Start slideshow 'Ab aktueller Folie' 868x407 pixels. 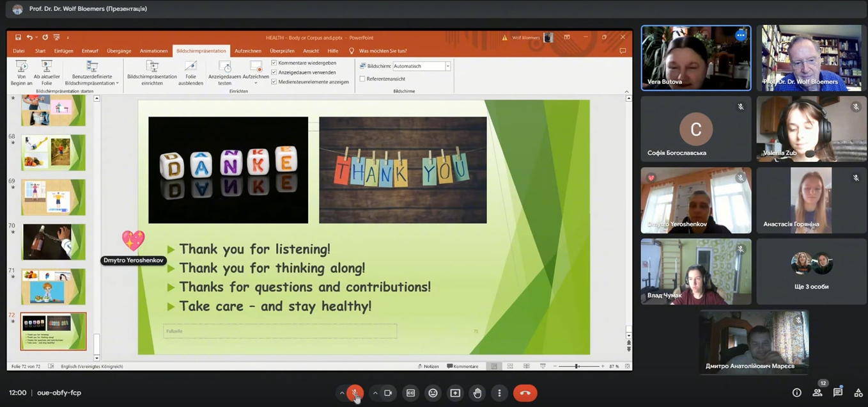click(47, 73)
